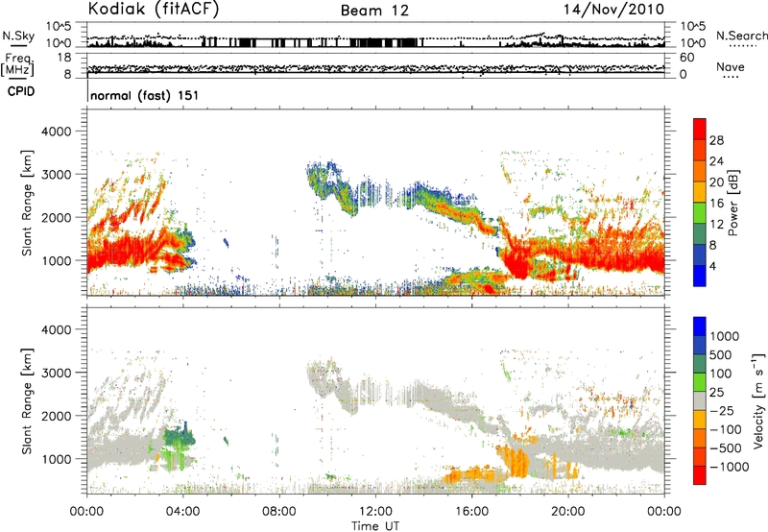Click the '16:00' time tick label
Screen dimensions: 768x532
[471, 512]
